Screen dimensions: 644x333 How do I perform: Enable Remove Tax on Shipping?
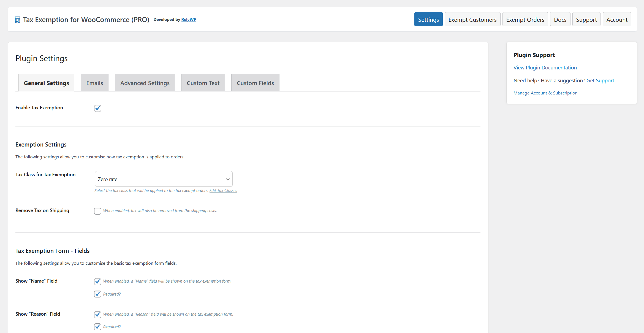pyautogui.click(x=97, y=211)
